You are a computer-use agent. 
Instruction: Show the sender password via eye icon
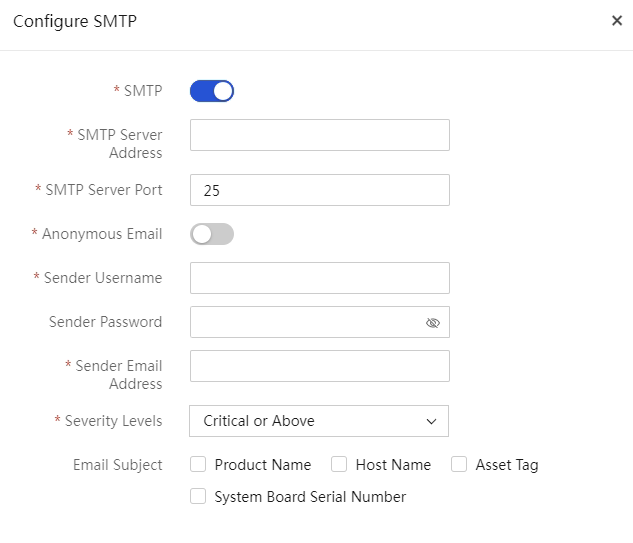(432, 323)
